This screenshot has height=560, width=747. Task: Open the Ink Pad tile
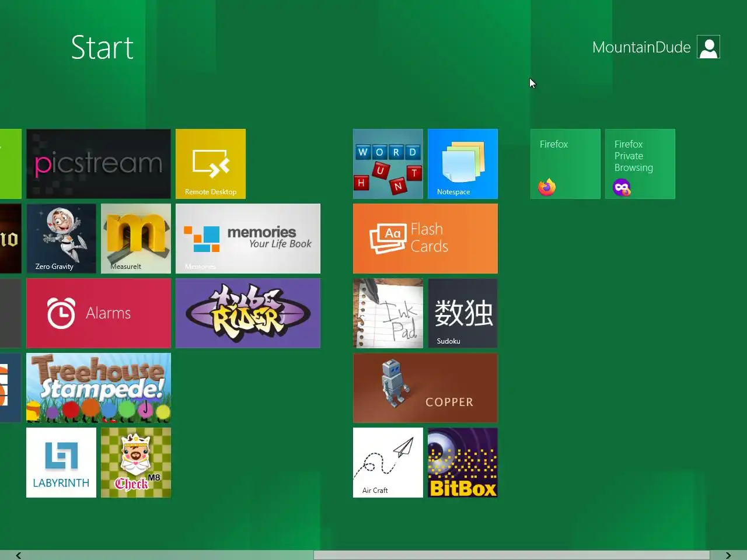pos(388,313)
